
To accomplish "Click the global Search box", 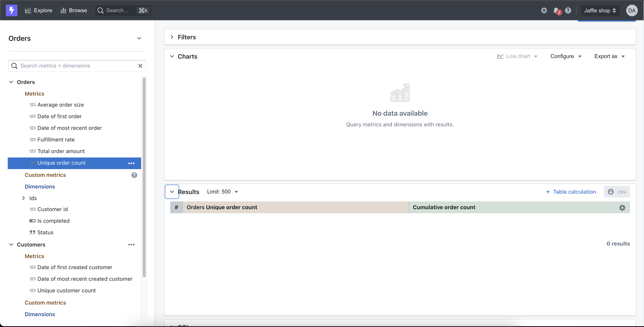I will [123, 10].
